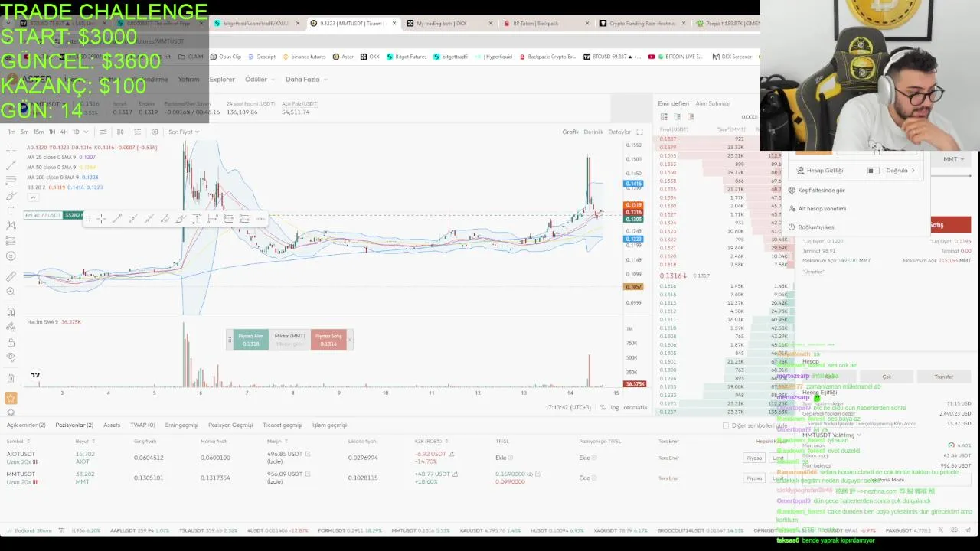The width and height of the screenshot is (980, 551).
Task: Open the emoji sticker tool
Action: pyautogui.click(x=11, y=256)
